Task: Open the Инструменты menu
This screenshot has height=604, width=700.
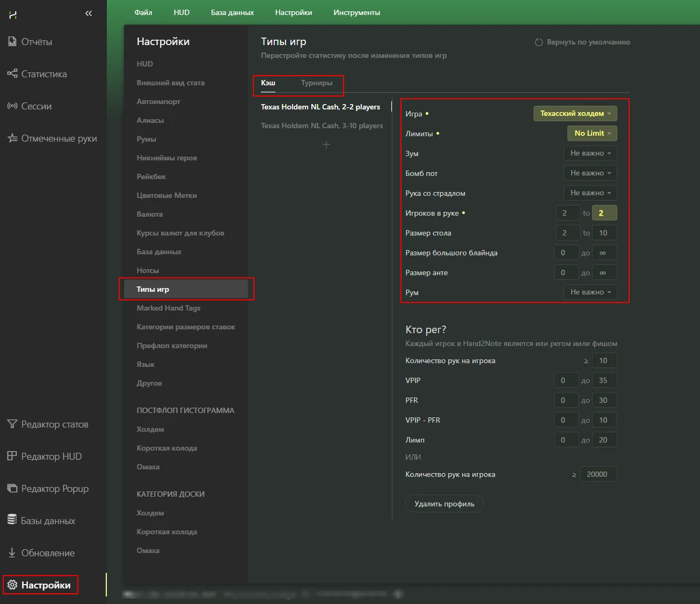Action: 356,12
